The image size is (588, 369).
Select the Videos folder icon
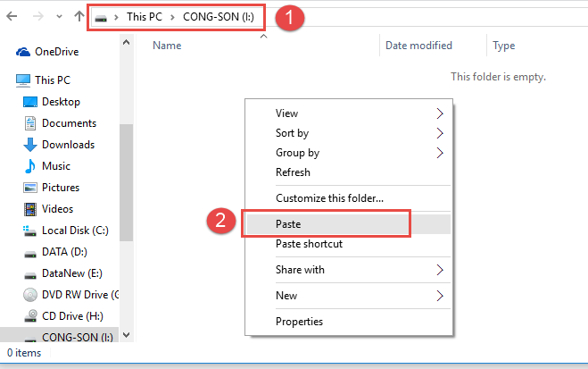coord(30,209)
